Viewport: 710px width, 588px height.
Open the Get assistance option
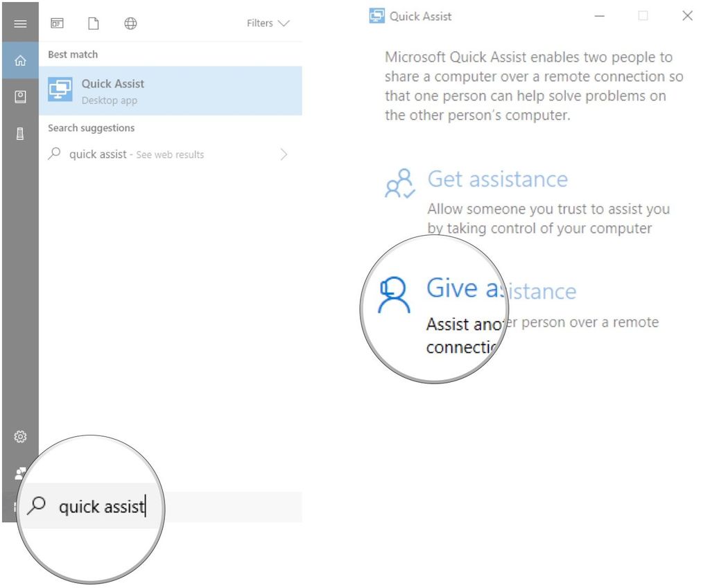[498, 179]
